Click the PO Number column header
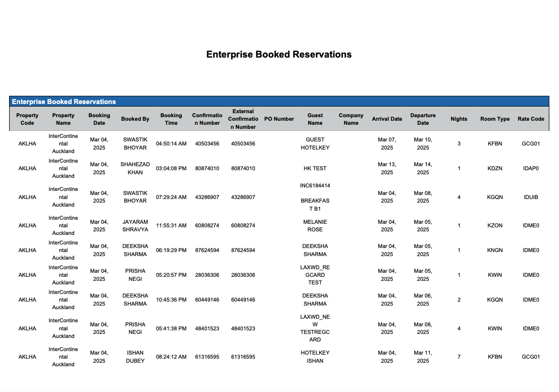 click(x=279, y=119)
